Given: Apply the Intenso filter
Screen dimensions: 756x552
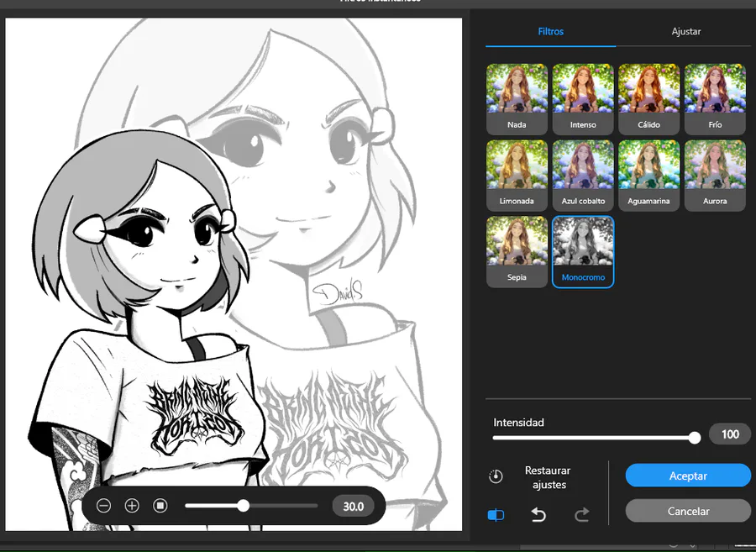Looking at the screenshot, I should click(583, 99).
